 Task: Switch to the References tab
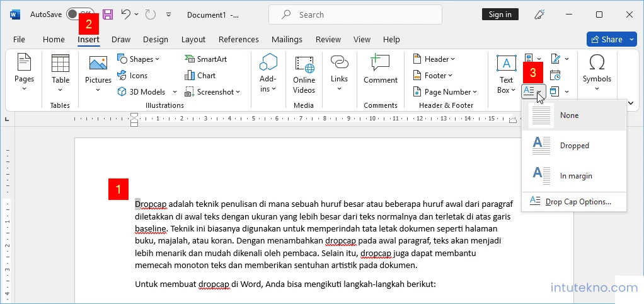[x=239, y=40]
